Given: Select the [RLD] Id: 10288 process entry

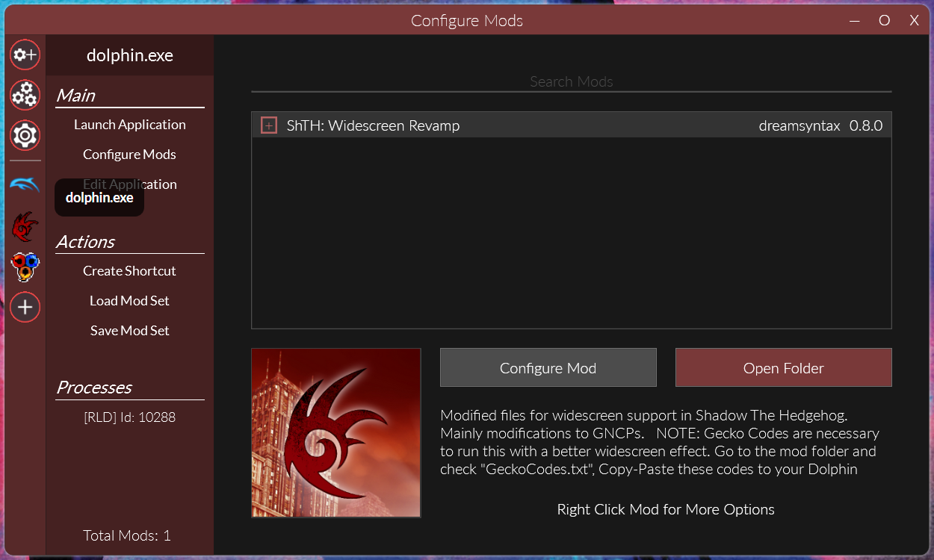Looking at the screenshot, I should click(x=130, y=417).
